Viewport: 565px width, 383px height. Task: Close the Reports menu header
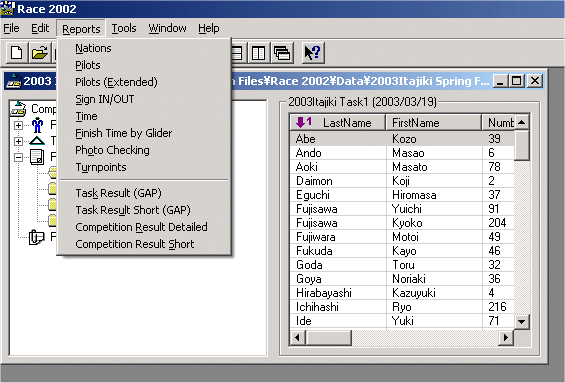tap(81, 28)
